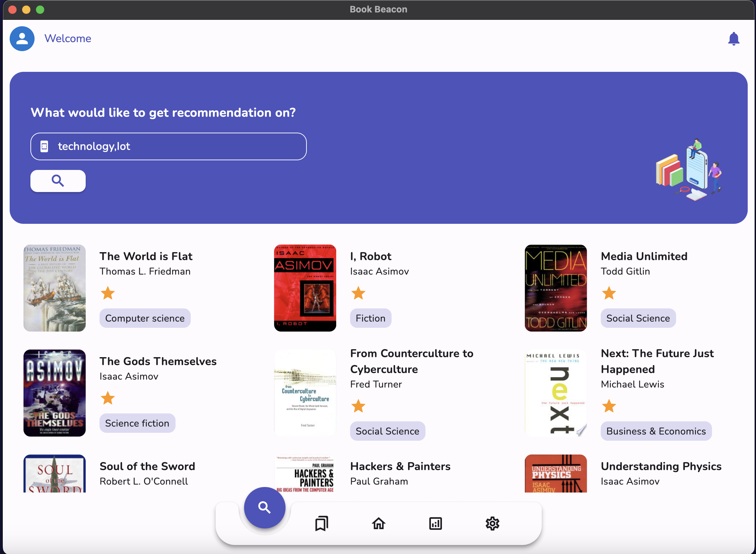Click the 'From Counterculture to Cyberculture' cover
The image size is (756, 554).
pos(305,393)
